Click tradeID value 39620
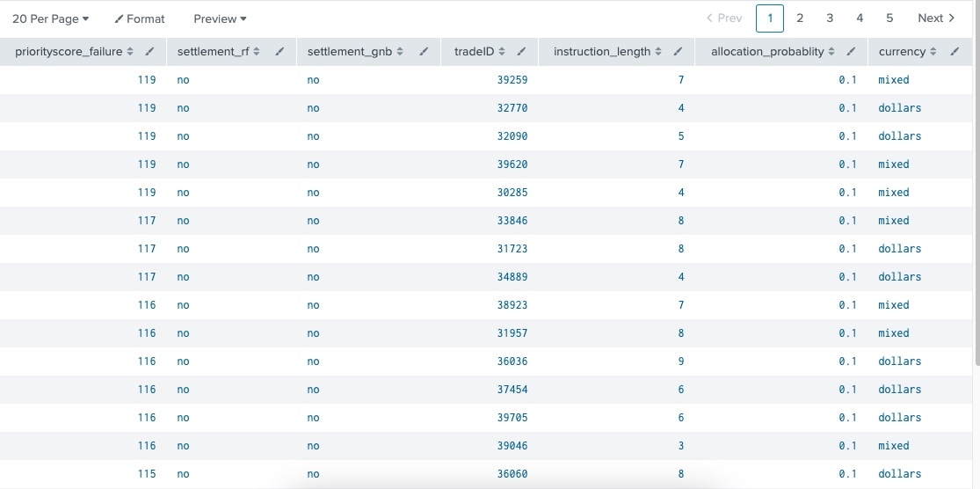 point(512,164)
